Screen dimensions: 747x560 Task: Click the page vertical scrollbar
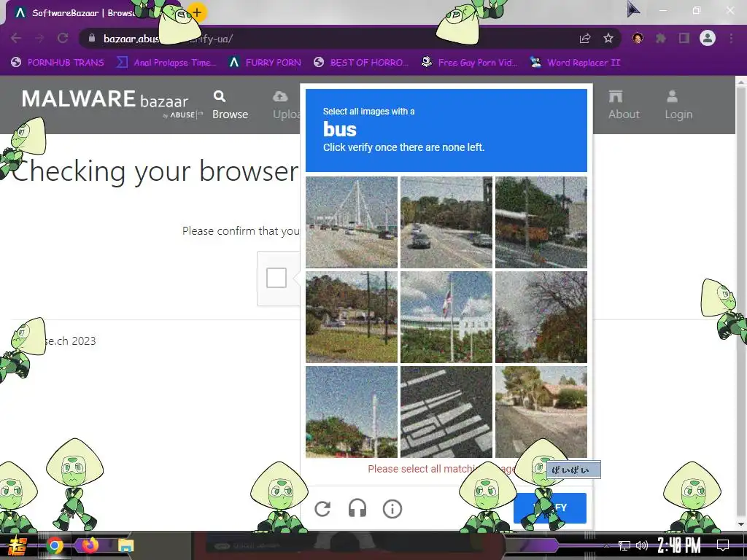tap(741, 303)
